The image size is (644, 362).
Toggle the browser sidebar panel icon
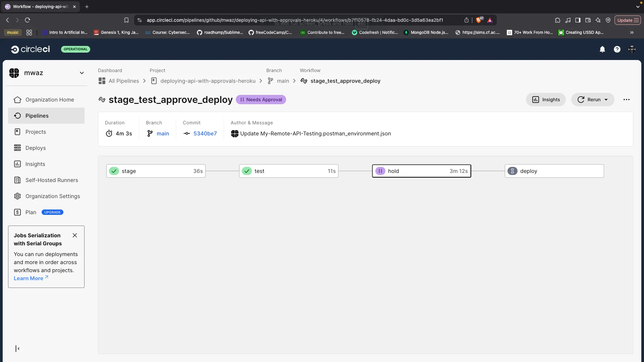click(578, 20)
